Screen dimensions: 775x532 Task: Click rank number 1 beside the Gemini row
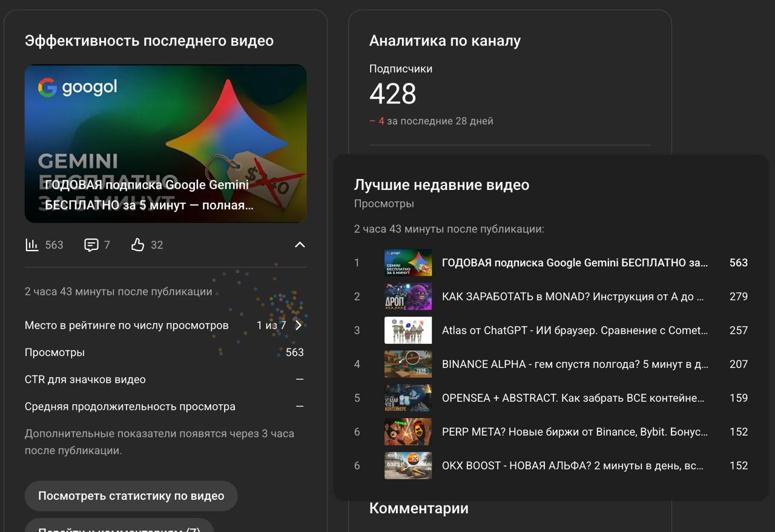coord(357,263)
